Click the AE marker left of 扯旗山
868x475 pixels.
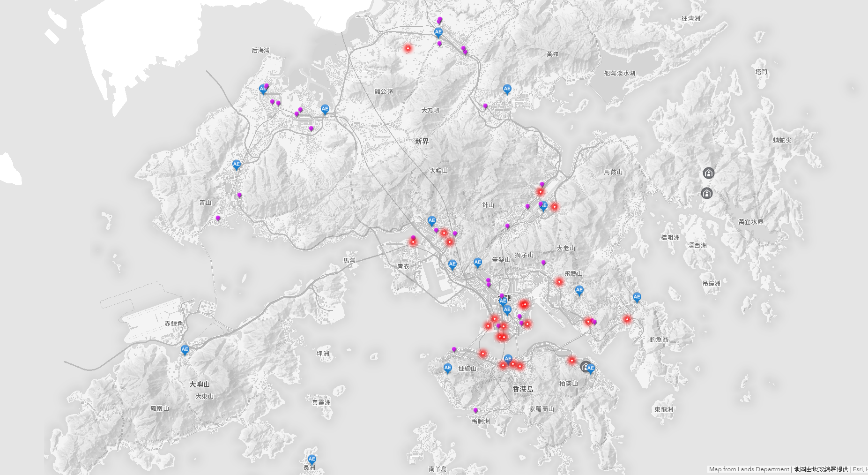448,368
